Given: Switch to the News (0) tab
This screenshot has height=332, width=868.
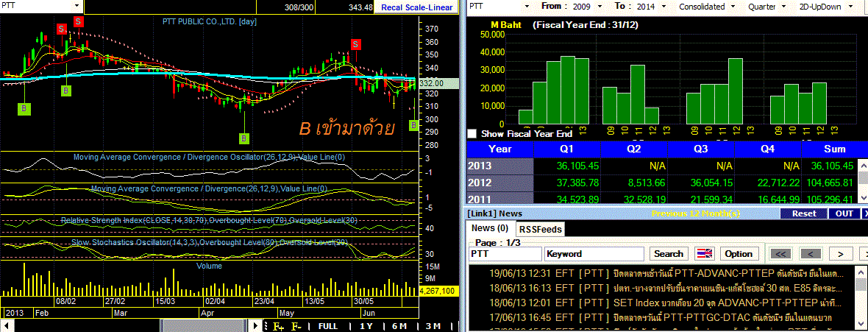Looking at the screenshot, I should click(490, 227).
